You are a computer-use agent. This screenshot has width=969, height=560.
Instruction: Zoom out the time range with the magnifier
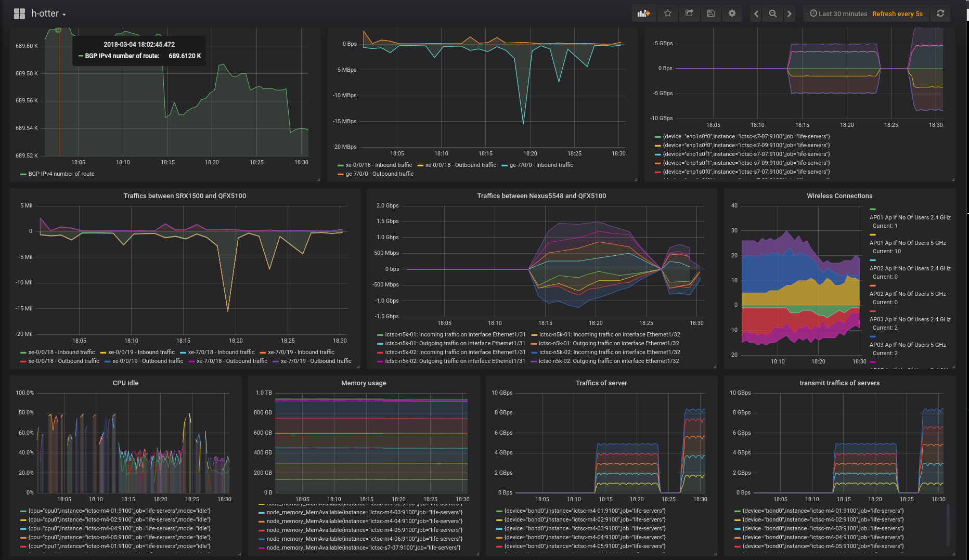773,14
